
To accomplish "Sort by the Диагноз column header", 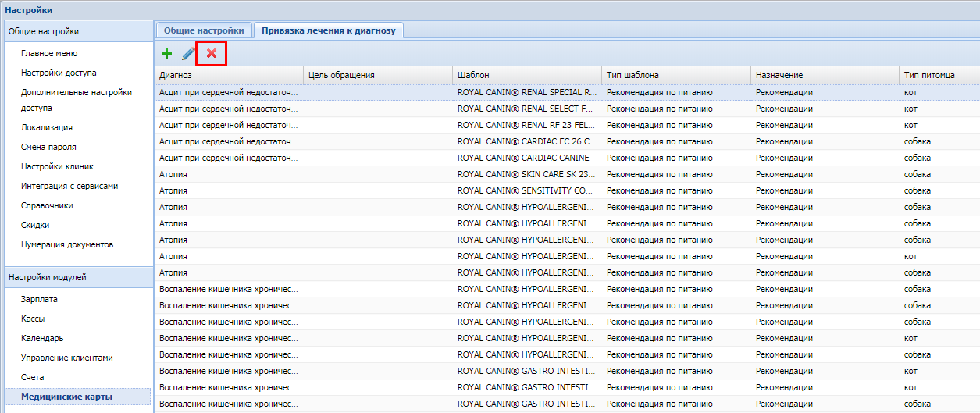I will point(228,75).
